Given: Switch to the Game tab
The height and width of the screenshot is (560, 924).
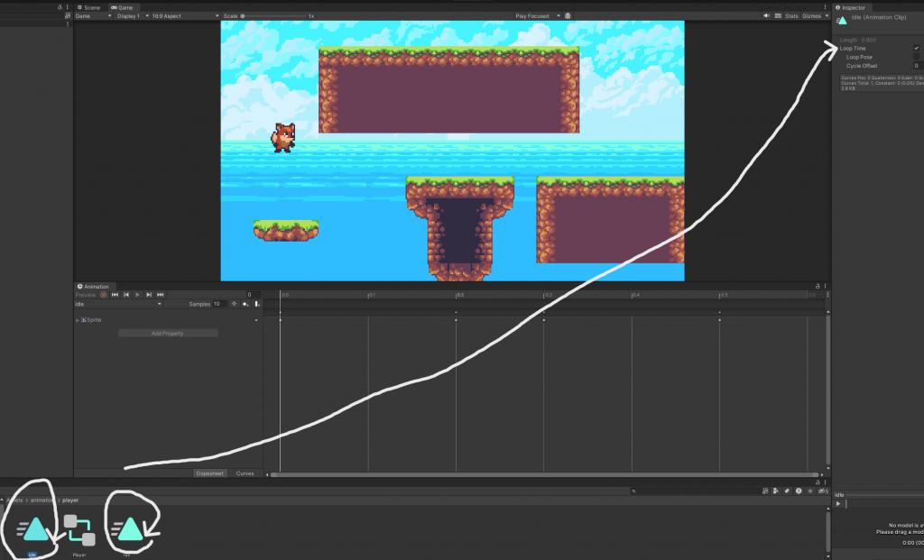Looking at the screenshot, I should [122, 7].
